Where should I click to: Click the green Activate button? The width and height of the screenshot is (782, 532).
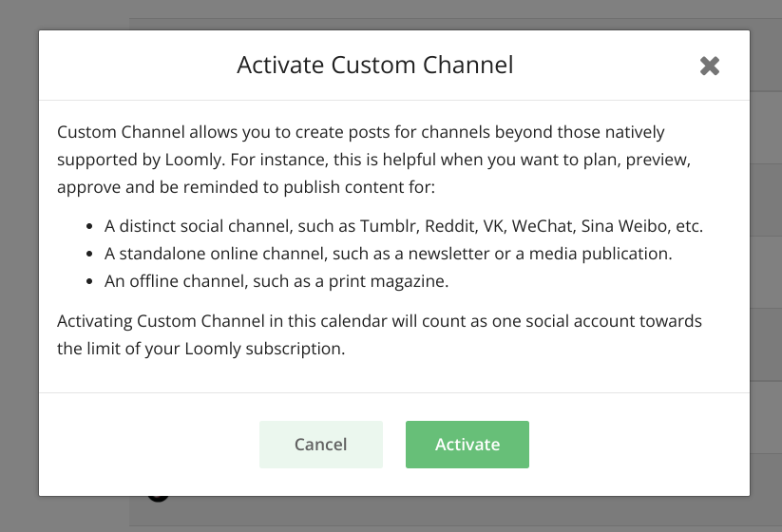[467, 445]
